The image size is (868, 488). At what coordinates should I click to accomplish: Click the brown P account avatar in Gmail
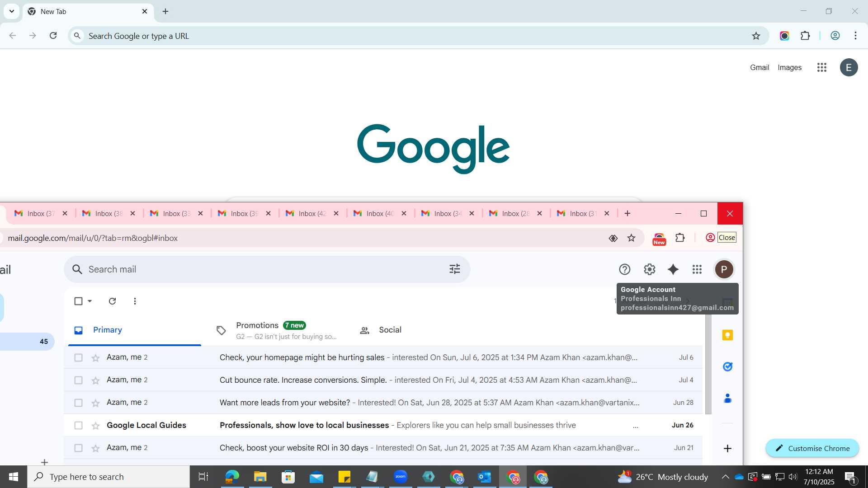click(724, 269)
